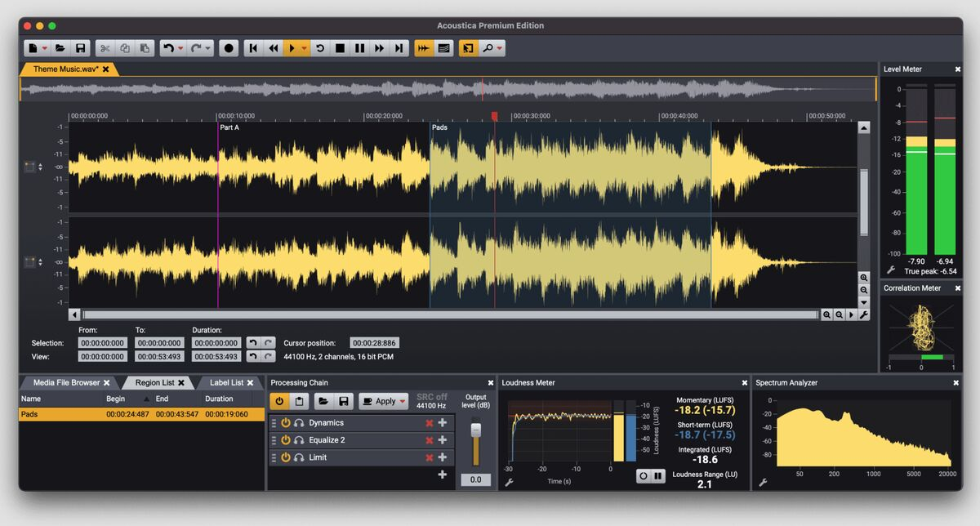Open the Level Meter wrench settings
The image size is (980, 526).
(891, 270)
